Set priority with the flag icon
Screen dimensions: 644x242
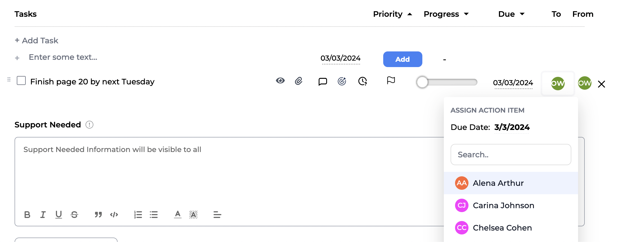391,81
